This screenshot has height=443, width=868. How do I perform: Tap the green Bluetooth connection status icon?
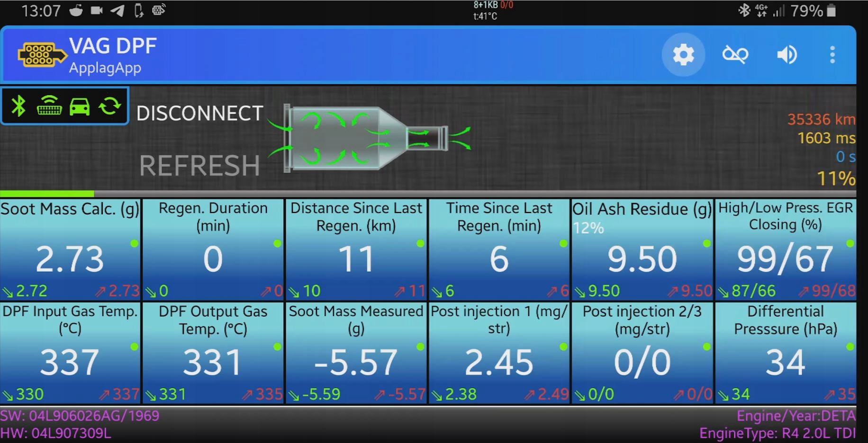(18, 106)
